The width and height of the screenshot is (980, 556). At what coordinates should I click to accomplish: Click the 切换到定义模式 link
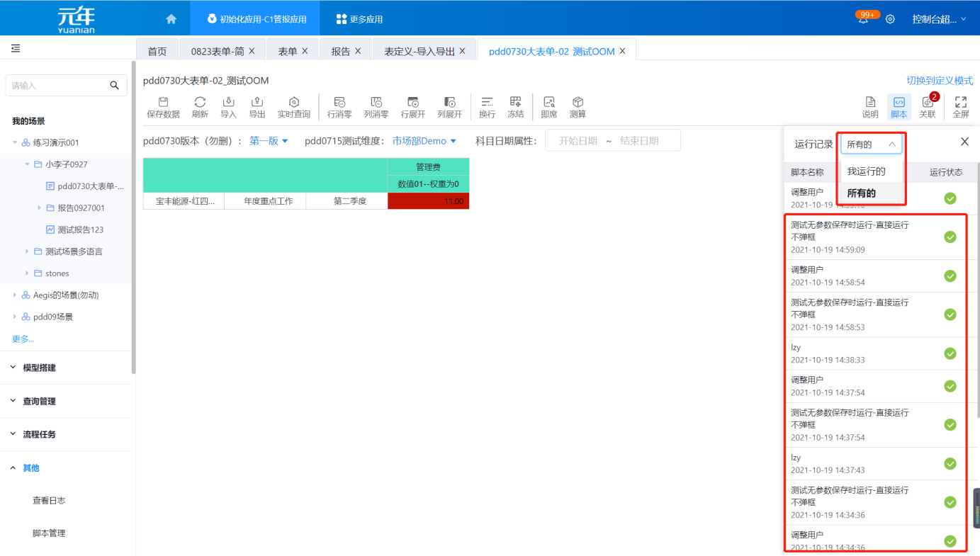[939, 81]
